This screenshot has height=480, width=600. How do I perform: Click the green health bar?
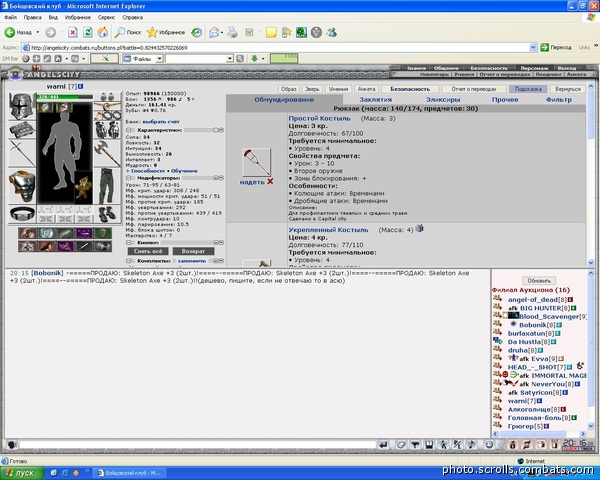[64, 97]
